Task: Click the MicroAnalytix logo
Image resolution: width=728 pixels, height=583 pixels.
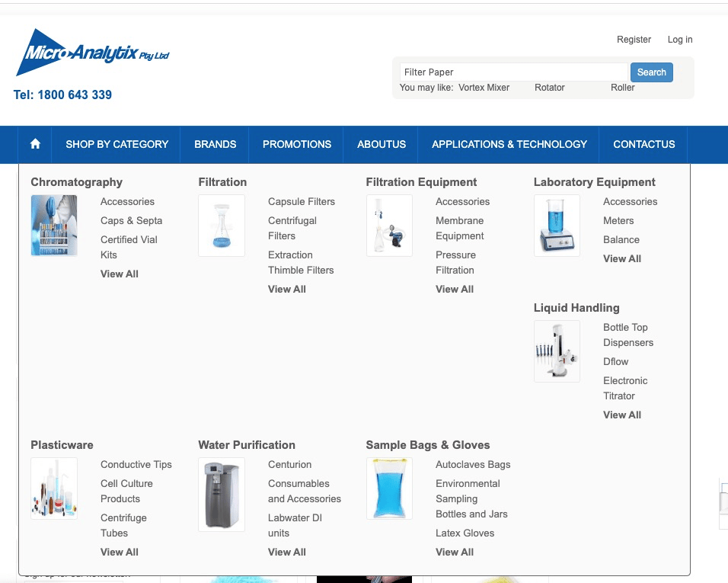Action: (x=93, y=53)
